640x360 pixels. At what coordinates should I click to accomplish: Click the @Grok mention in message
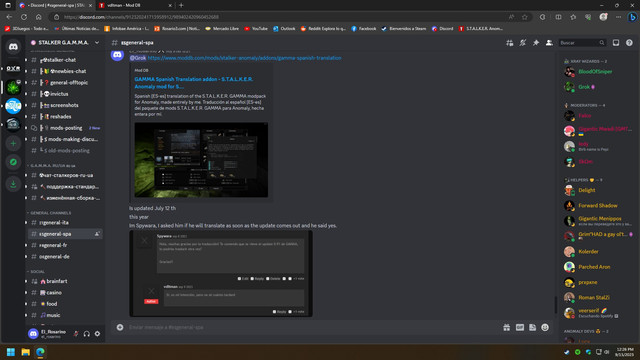138,58
